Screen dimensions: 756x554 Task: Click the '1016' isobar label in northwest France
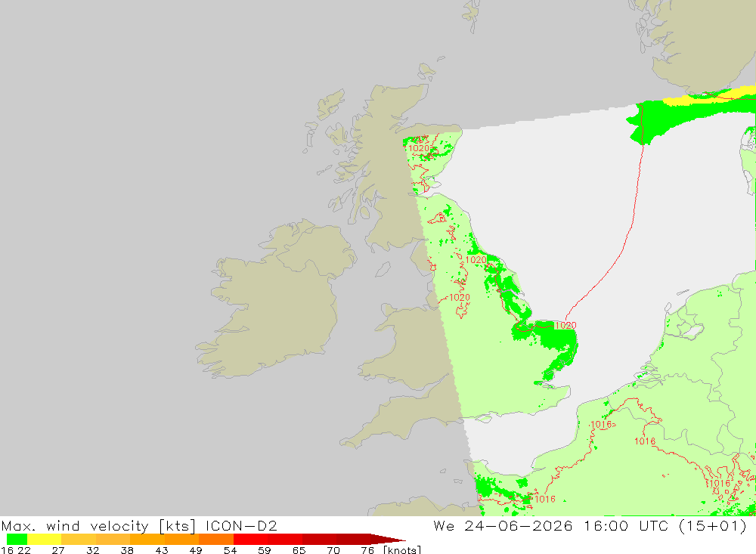[x=545, y=499]
